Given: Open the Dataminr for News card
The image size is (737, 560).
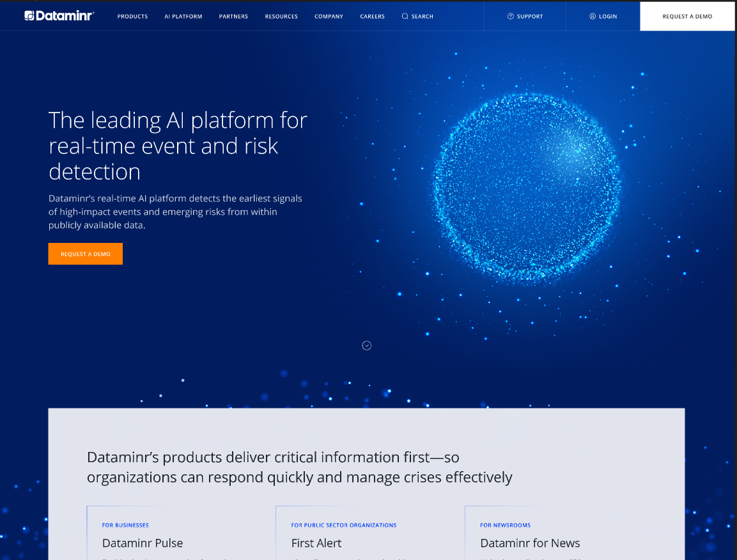Looking at the screenshot, I should point(530,543).
